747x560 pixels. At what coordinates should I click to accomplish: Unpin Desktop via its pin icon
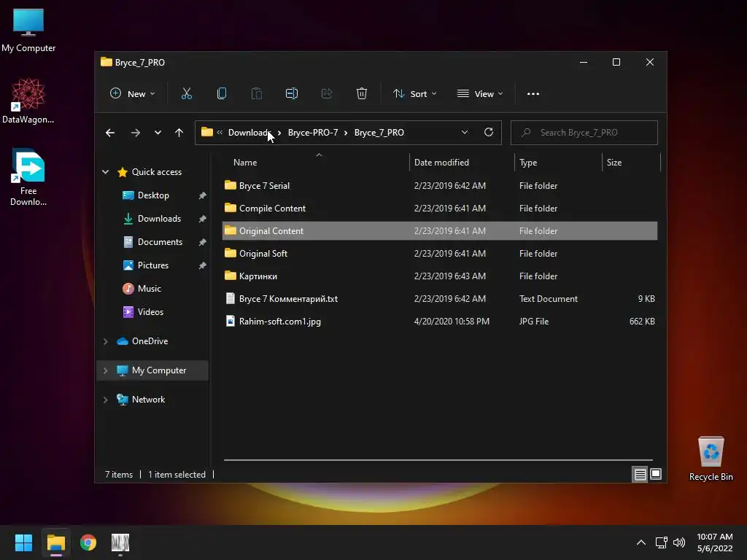point(203,195)
